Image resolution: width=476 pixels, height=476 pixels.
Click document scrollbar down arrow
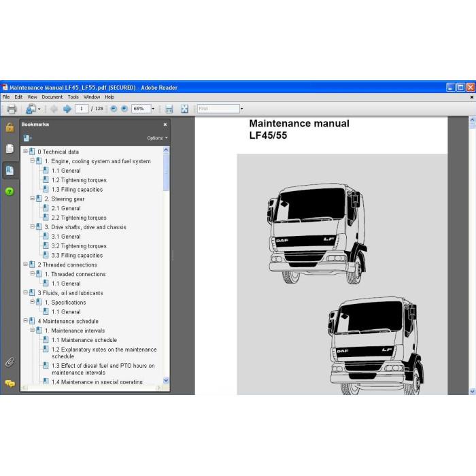(x=473, y=392)
